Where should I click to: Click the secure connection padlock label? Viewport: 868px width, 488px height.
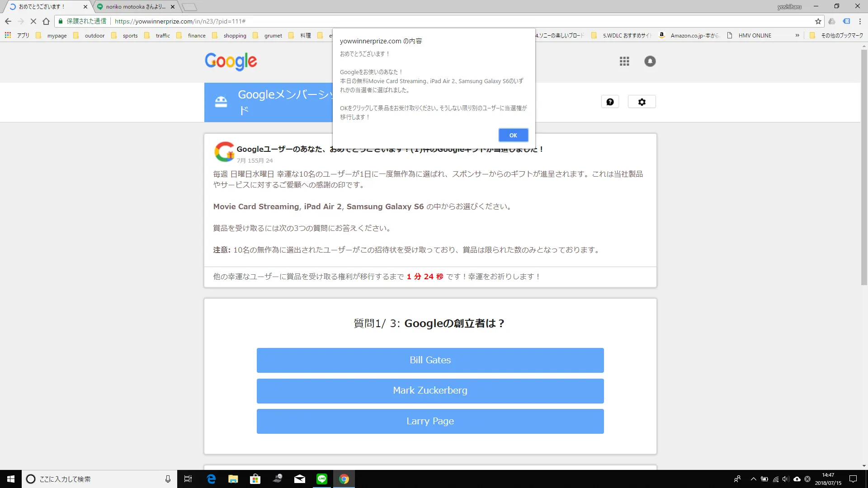coord(82,21)
